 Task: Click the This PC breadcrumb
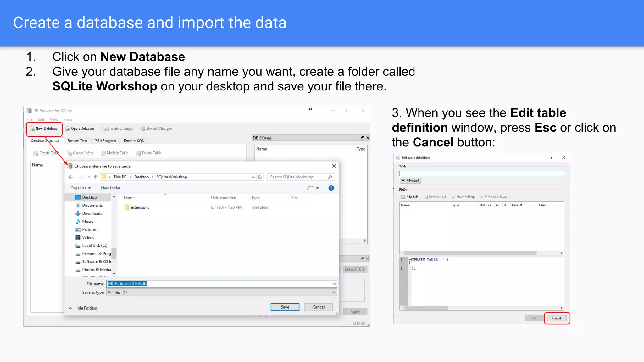120,177
